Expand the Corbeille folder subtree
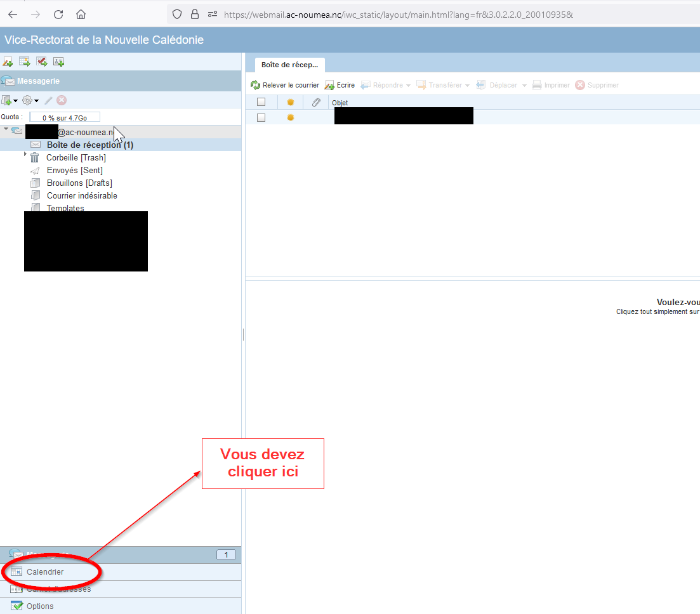This screenshot has width=700, height=614. click(25, 154)
